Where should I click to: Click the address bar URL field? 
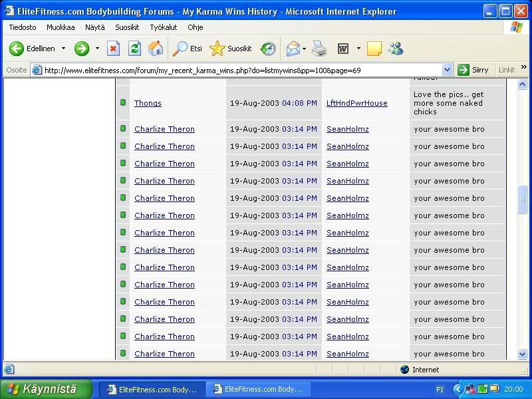pos(239,70)
